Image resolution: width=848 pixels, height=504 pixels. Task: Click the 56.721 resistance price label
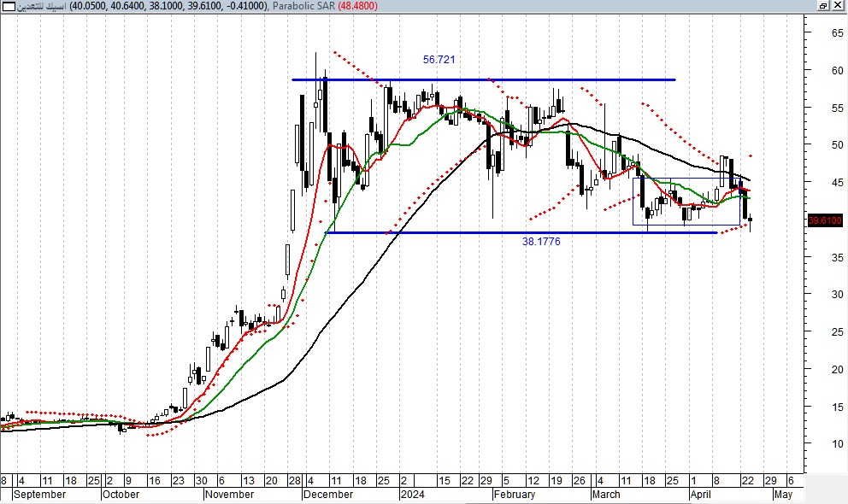[x=439, y=61]
